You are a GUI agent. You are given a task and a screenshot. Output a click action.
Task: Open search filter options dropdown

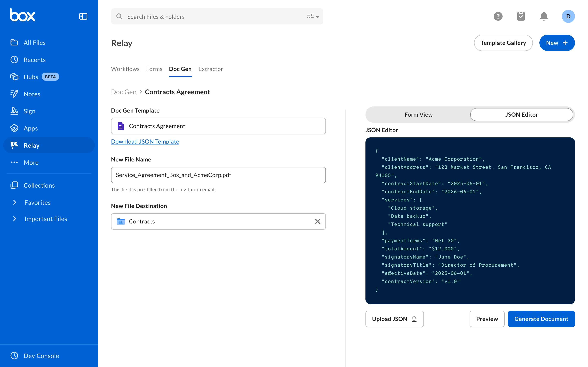pos(313,17)
